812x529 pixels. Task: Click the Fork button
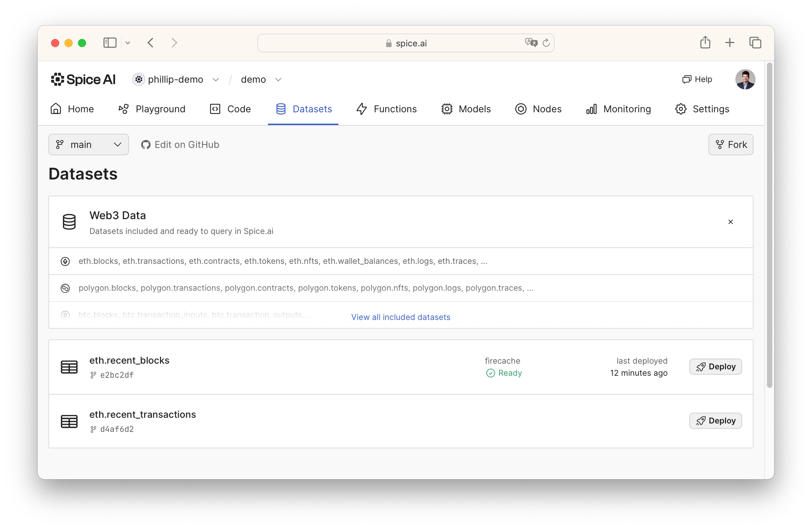731,144
